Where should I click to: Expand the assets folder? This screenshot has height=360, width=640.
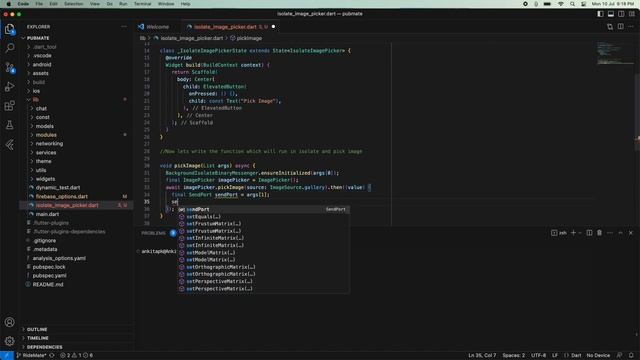click(40, 73)
